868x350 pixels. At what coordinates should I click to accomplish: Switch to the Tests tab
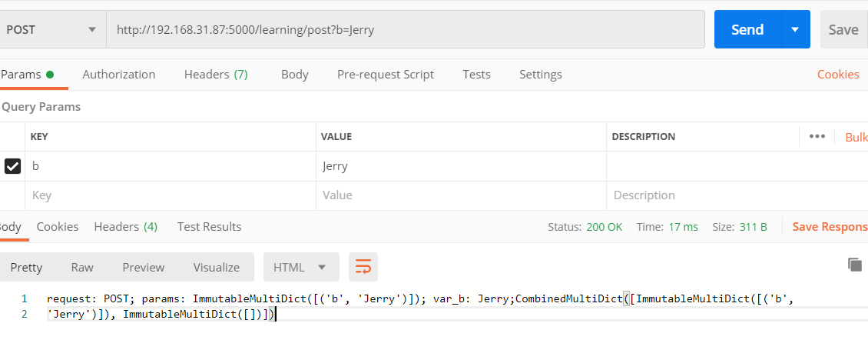click(476, 75)
